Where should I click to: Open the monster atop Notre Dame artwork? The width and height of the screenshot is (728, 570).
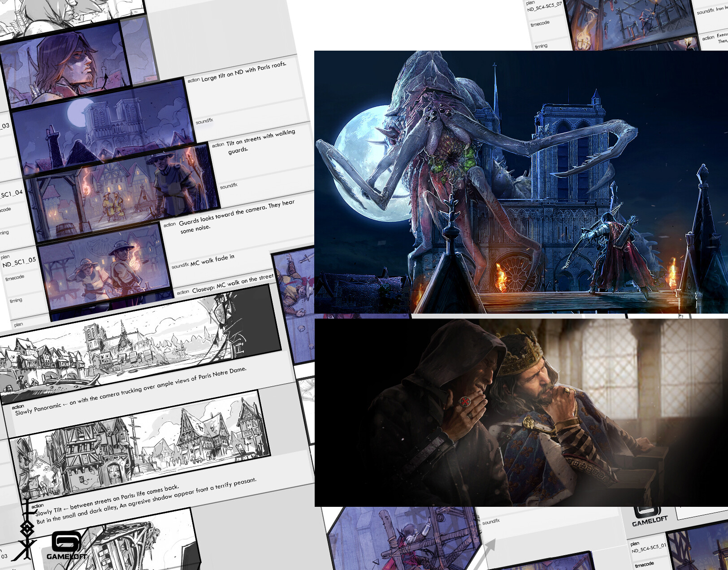click(x=521, y=182)
